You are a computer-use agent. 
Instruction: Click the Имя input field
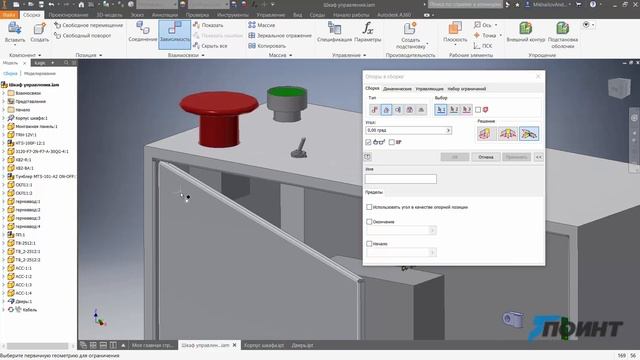pyautogui.click(x=401, y=179)
